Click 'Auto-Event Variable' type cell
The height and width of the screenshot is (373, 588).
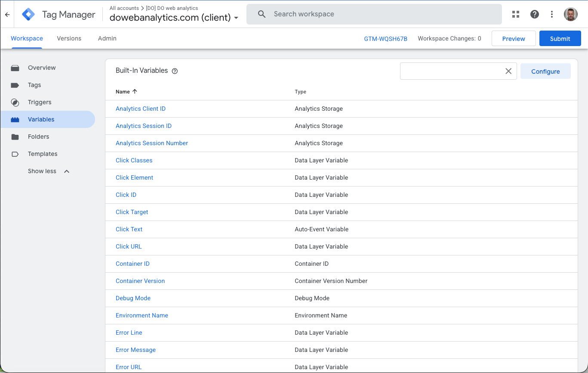pos(322,229)
